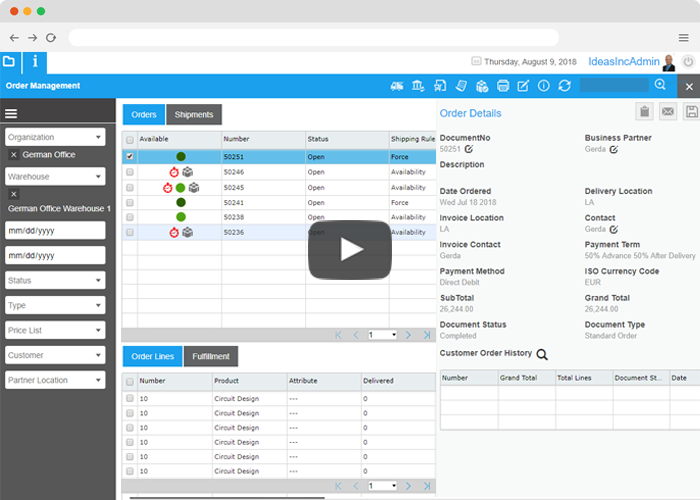The height and width of the screenshot is (500, 700).
Task: Click Customer Order History magnifier icon
Action: [542, 354]
